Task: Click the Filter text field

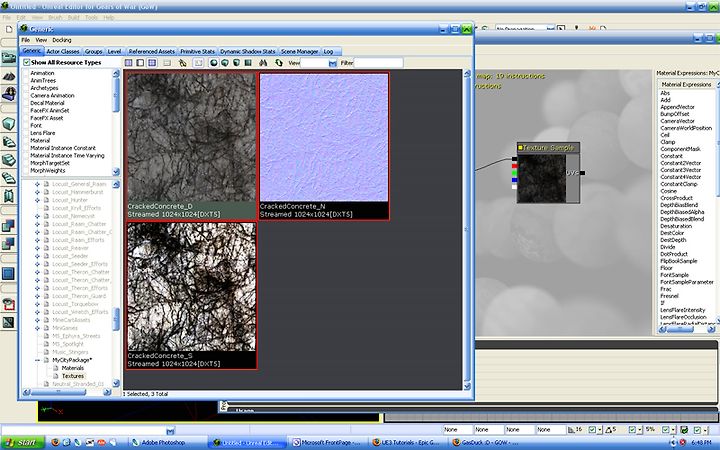Action: click(378, 63)
